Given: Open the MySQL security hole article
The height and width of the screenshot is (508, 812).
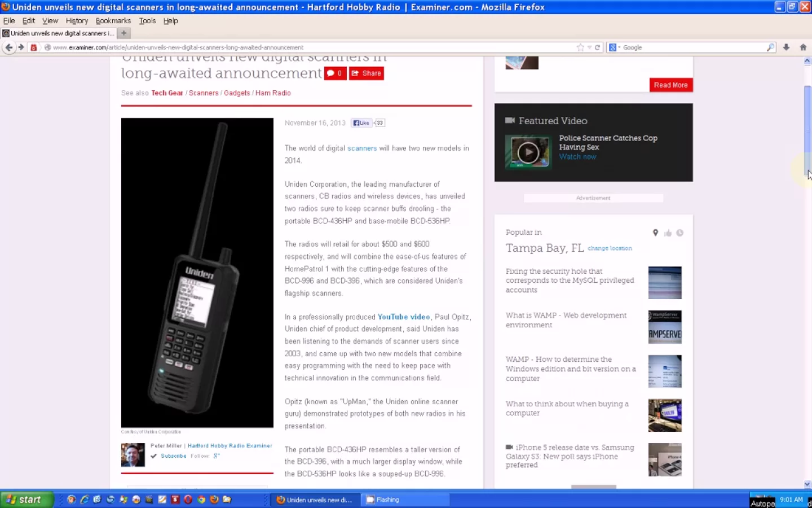Looking at the screenshot, I should [x=570, y=281].
